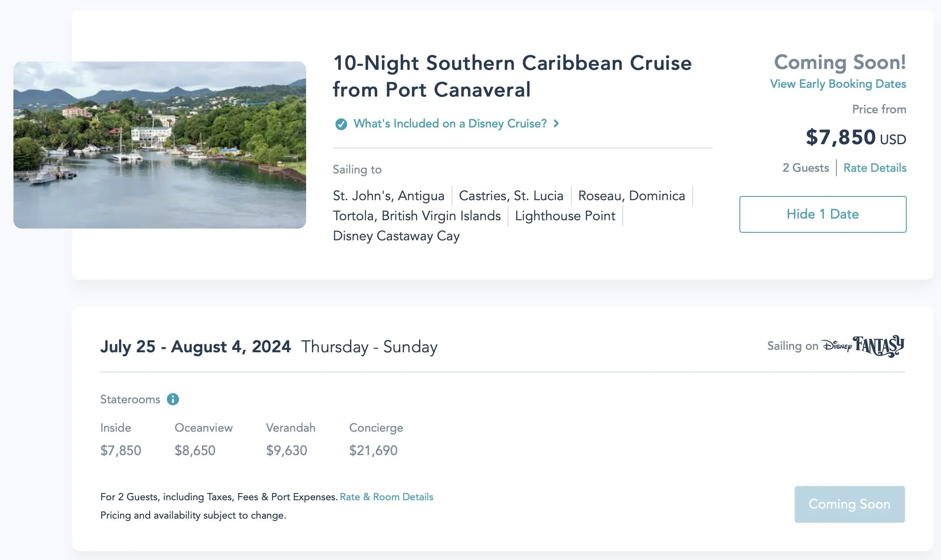Click the Lighthouse Point destination
This screenshot has width=941, height=560.
tap(565, 216)
